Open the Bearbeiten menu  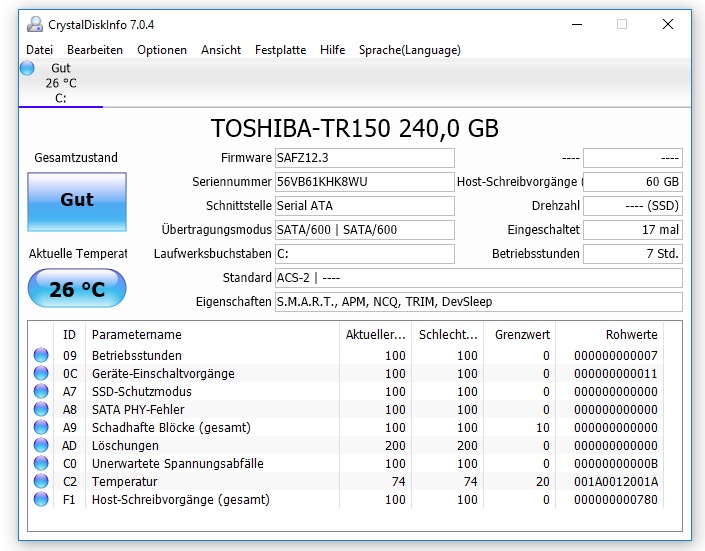(x=95, y=50)
